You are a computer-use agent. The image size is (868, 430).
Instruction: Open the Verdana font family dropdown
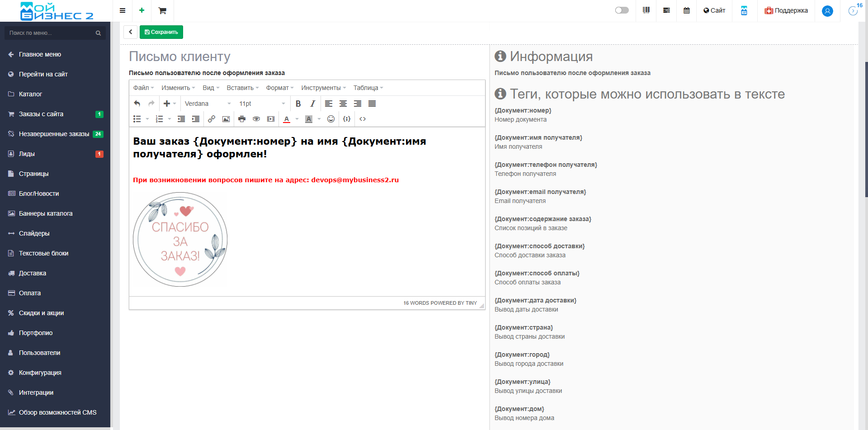click(208, 104)
